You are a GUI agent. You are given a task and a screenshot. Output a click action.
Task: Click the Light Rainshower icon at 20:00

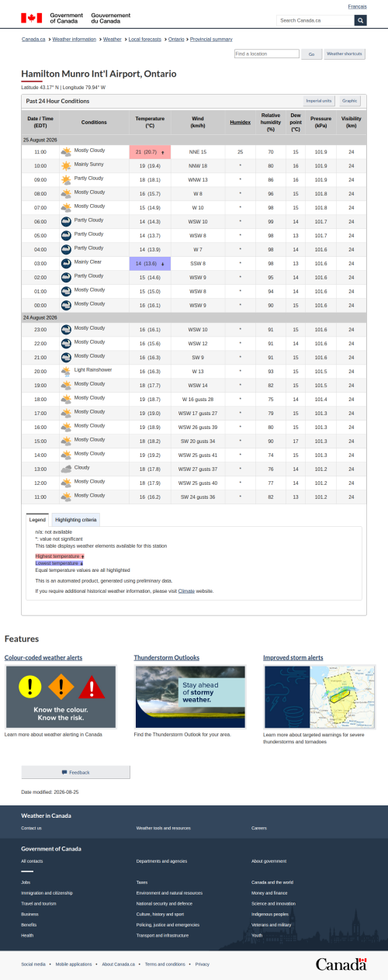pos(66,371)
